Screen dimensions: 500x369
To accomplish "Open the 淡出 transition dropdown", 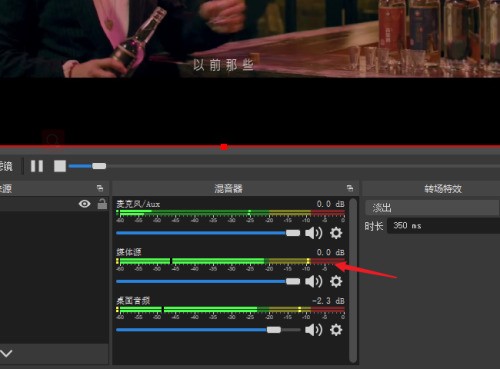I will [x=432, y=208].
